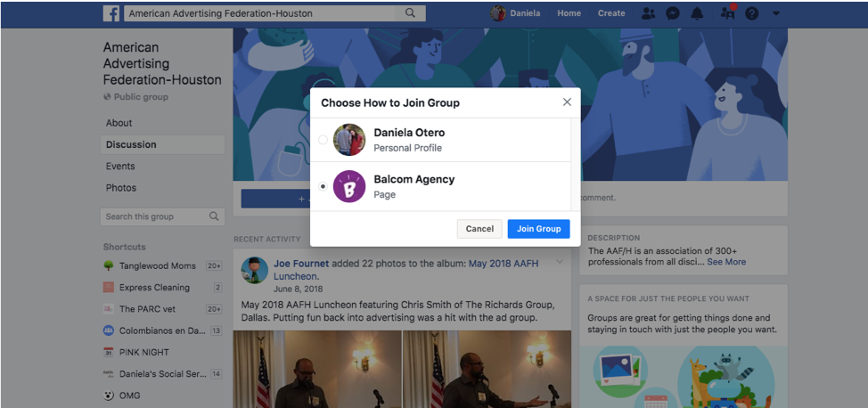Click group search magnifier icon
The width and height of the screenshot is (868, 408).
click(x=214, y=216)
